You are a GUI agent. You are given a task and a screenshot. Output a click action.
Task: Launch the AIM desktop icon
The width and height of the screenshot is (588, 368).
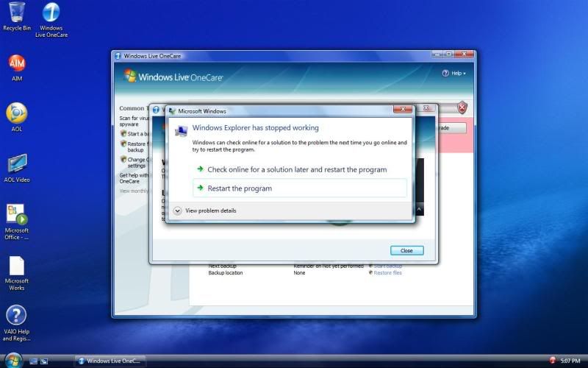pos(17,68)
